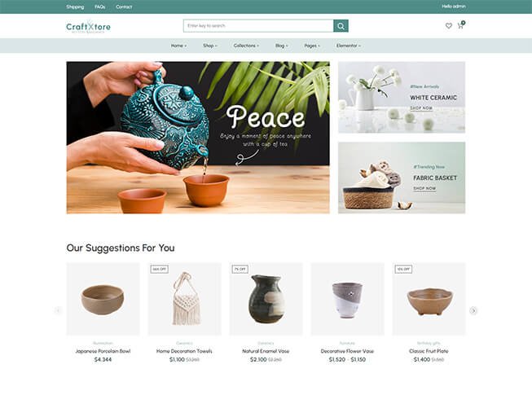Open the FAQs link

(x=99, y=7)
